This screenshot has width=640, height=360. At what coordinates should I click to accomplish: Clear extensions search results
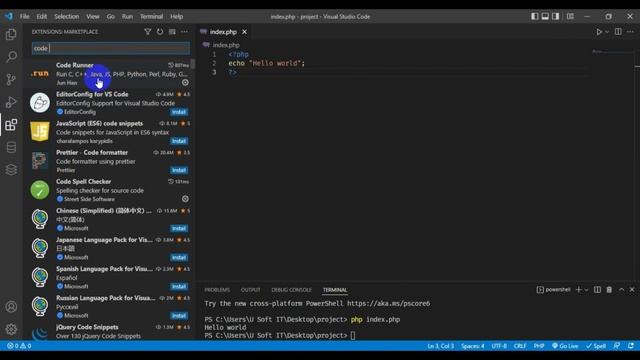click(172, 32)
